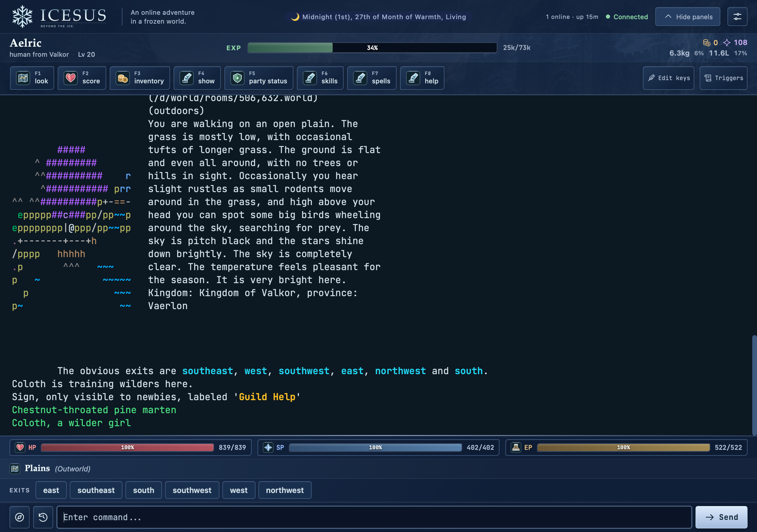Open the command history clock icon
757x532 pixels.
[43, 517]
